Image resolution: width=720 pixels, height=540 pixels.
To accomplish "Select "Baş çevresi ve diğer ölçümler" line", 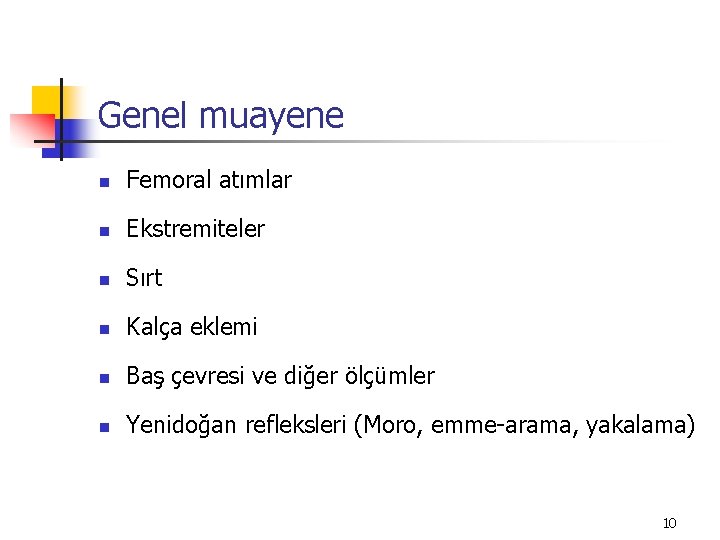I will tap(280, 376).
